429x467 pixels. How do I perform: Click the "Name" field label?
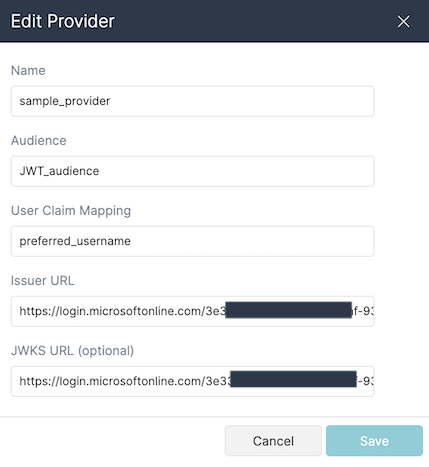tap(28, 70)
